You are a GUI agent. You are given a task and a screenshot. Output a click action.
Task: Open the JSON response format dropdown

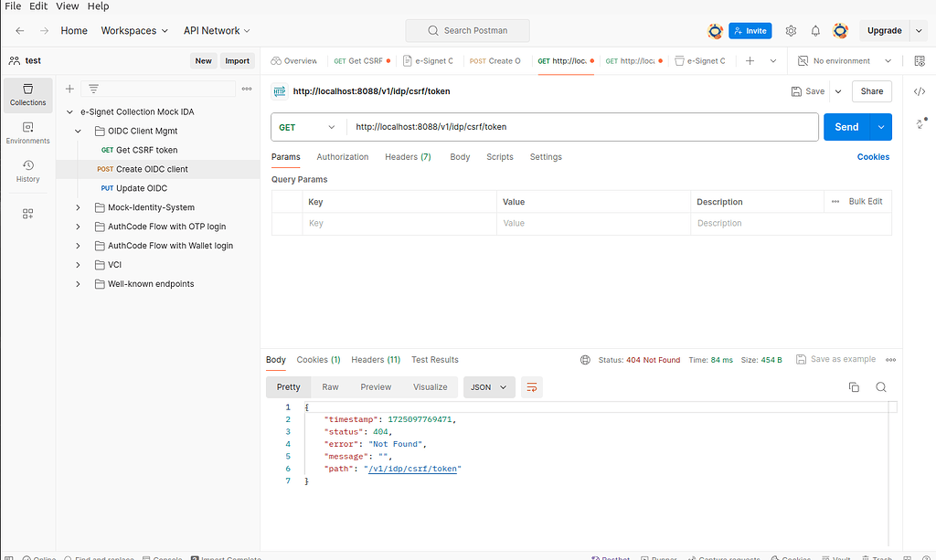pyautogui.click(x=488, y=387)
